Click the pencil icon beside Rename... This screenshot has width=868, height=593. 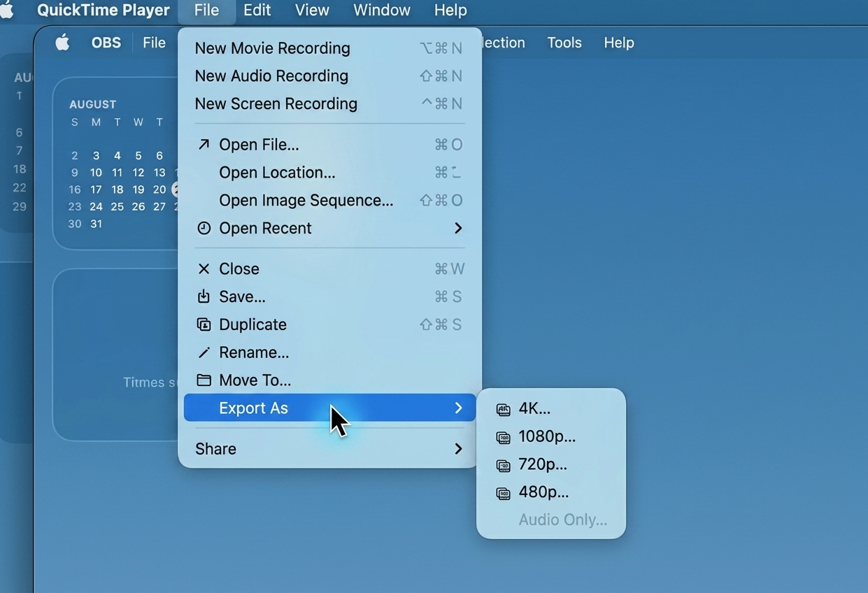(x=204, y=352)
